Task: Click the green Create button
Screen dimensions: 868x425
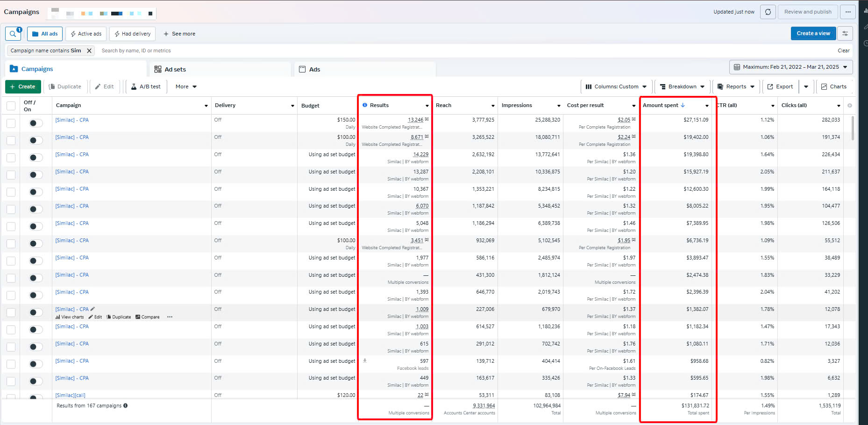Action: 23,86
